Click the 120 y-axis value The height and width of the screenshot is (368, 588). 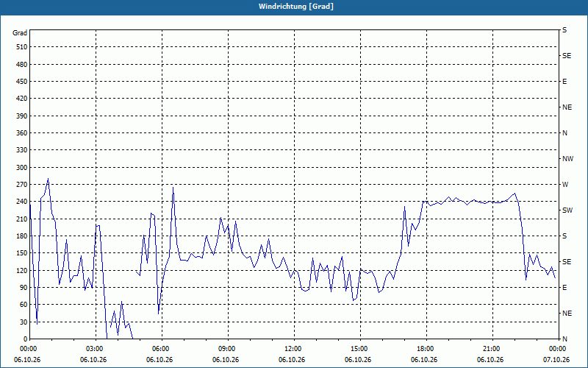pos(21,270)
